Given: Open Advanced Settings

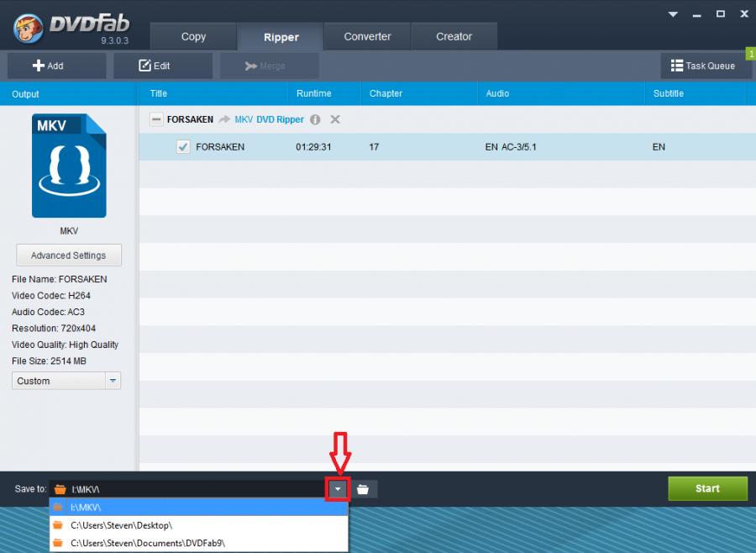Looking at the screenshot, I should 69,255.
